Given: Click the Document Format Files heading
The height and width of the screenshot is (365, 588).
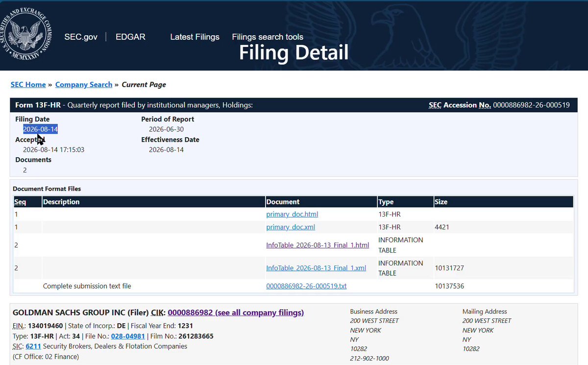Looking at the screenshot, I should [47, 189].
